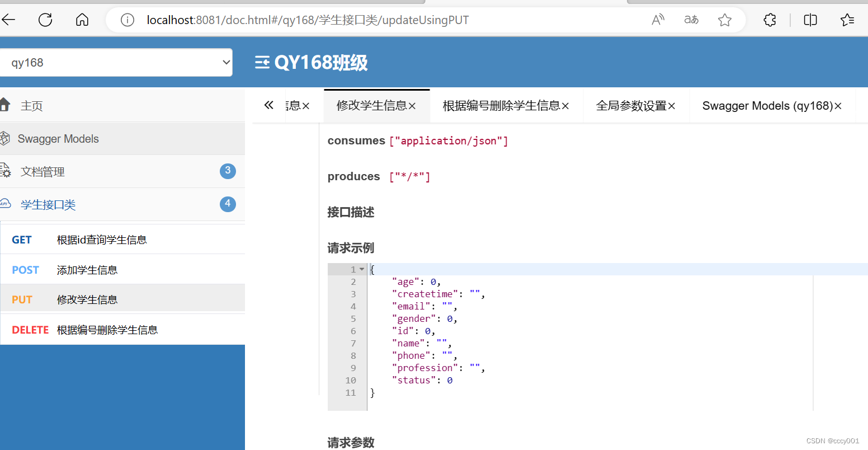Switch to the Swagger Models (qy168) tab
The height and width of the screenshot is (450, 868).
[x=766, y=105]
